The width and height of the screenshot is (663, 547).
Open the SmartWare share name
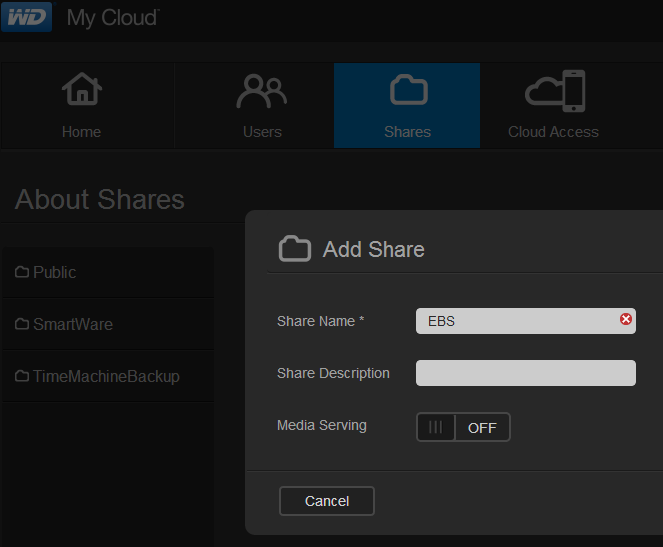tap(72, 324)
